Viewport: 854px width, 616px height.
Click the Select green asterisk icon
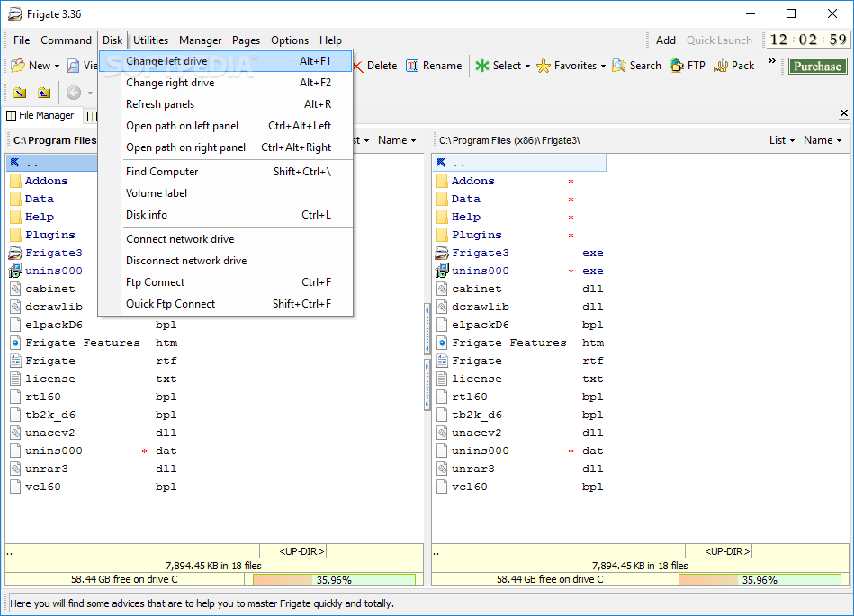coord(482,66)
